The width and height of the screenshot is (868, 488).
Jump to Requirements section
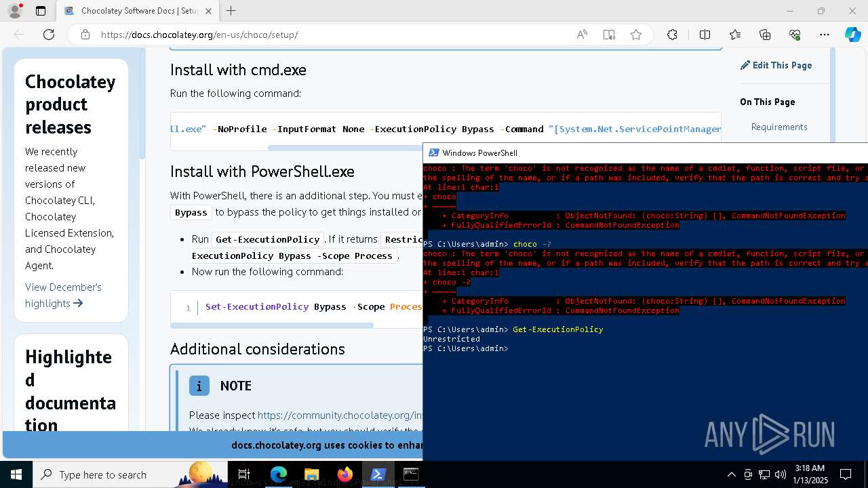(x=779, y=127)
